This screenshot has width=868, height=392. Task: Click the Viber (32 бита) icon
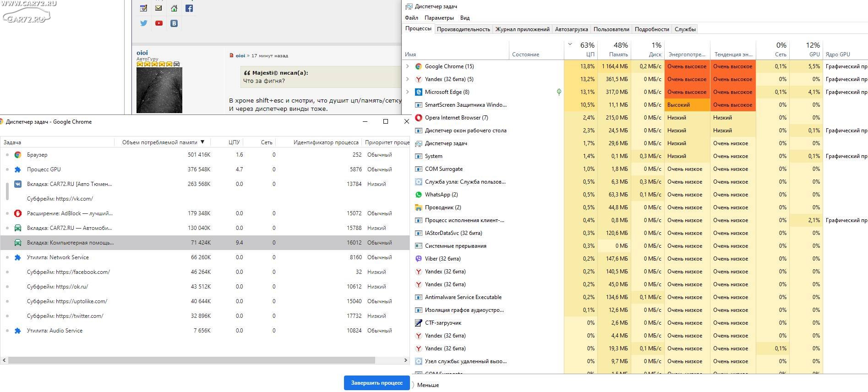418,259
